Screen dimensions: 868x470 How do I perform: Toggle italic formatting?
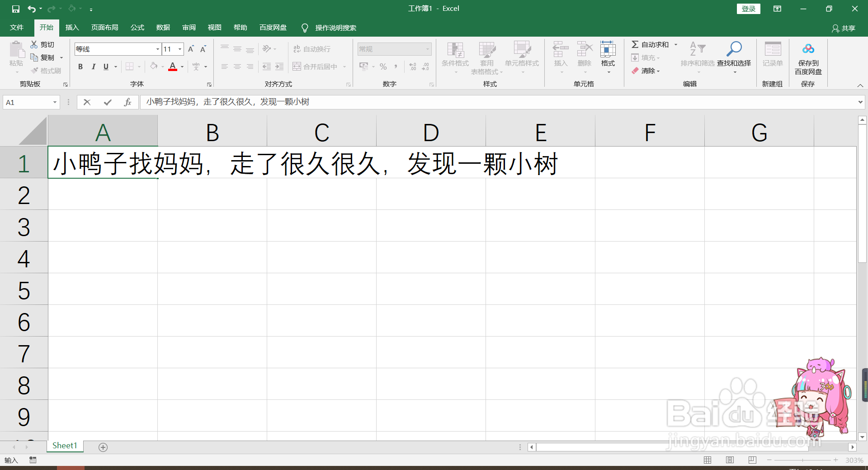[94, 66]
